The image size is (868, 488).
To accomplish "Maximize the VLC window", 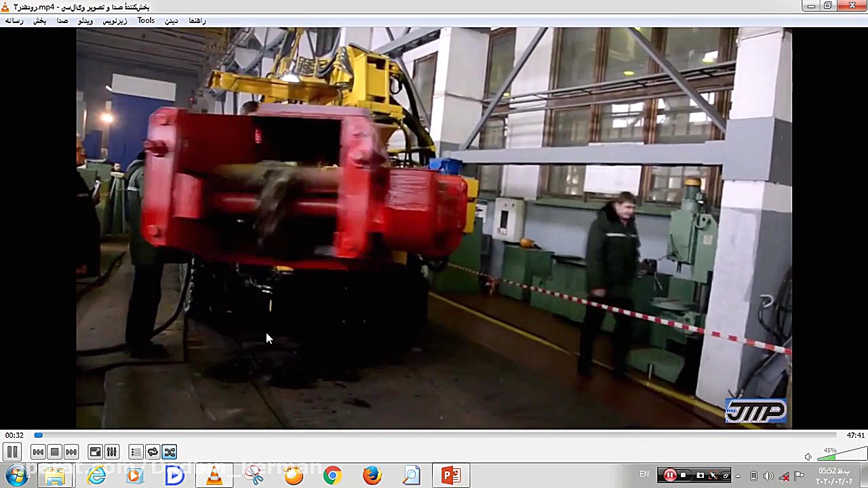I will click(x=828, y=6).
